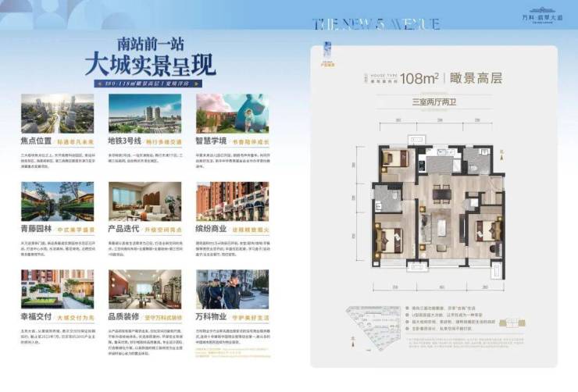Click the 108m² area label
Image resolution: width=578 pixels, height=392 pixels.
tap(419, 78)
